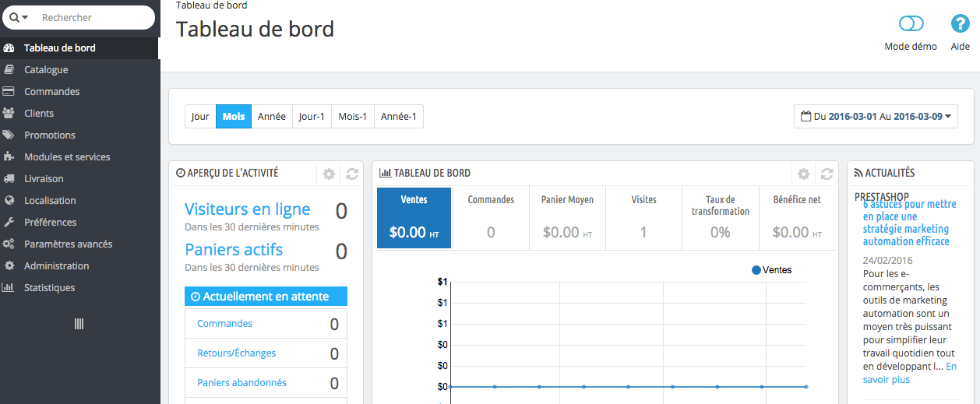The image size is (980, 404).
Task: Select the Jour period button
Action: point(200,117)
